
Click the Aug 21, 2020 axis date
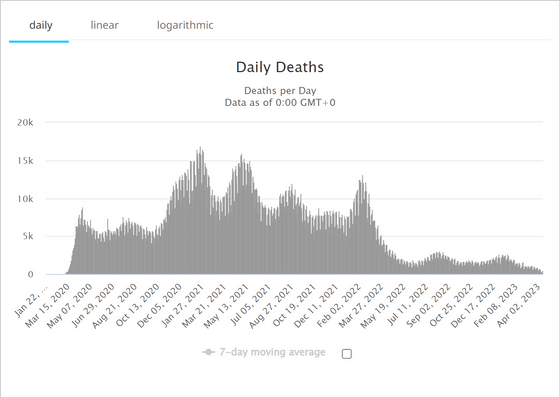pos(115,305)
